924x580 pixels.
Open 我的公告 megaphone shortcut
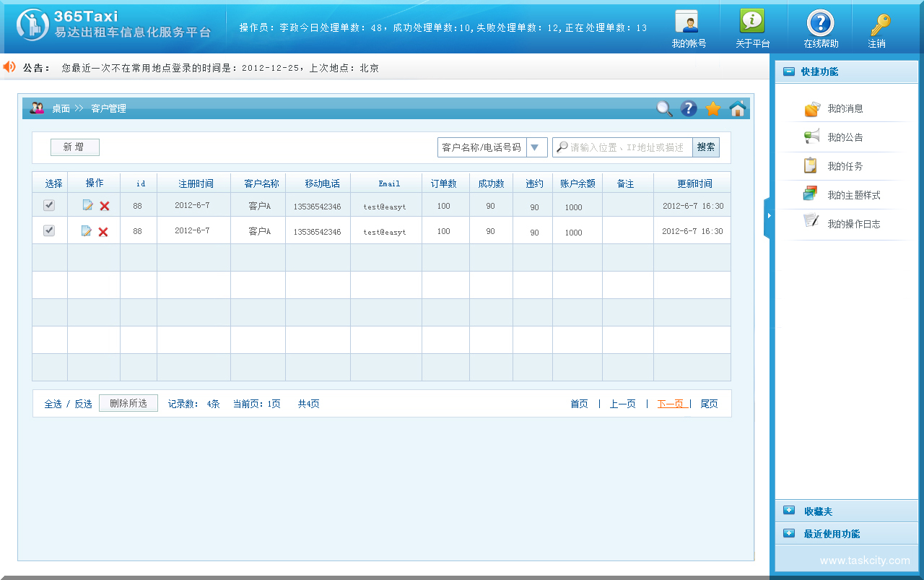tap(834, 137)
